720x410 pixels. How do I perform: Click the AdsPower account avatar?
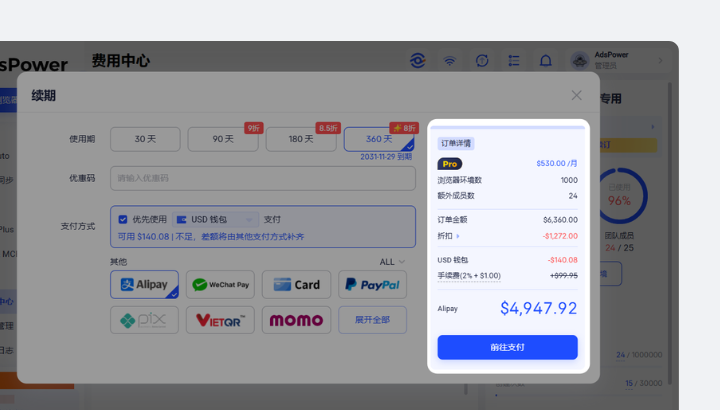(580, 61)
